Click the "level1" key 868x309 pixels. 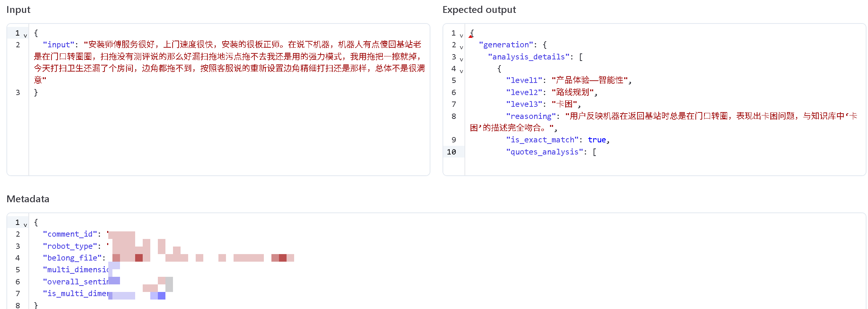pos(524,80)
